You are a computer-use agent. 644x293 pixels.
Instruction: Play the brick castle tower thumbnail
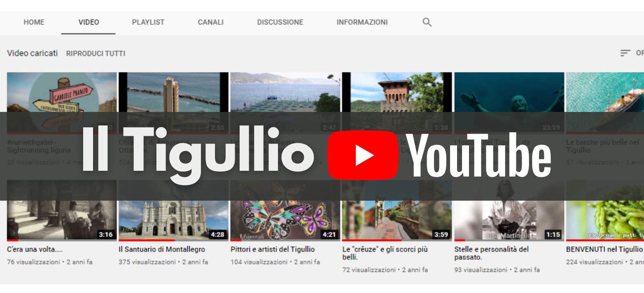pos(397,103)
